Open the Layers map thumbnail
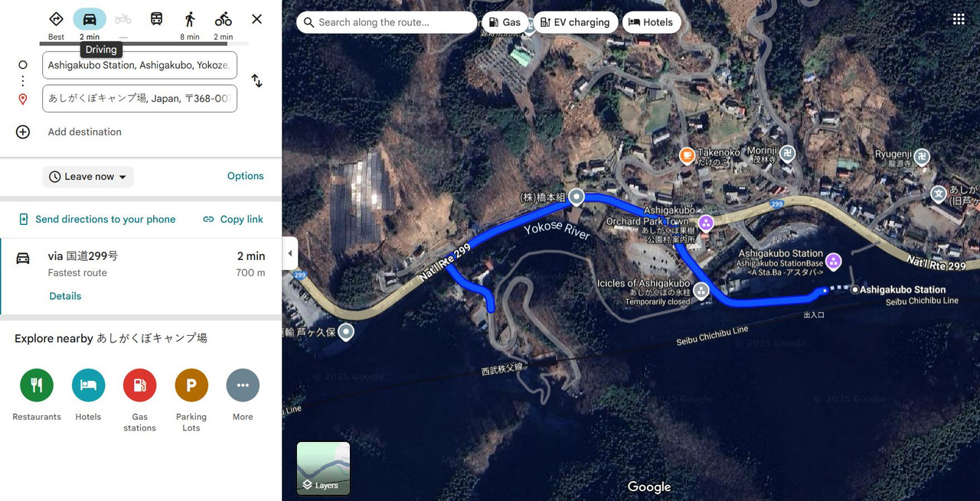 [x=323, y=468]
